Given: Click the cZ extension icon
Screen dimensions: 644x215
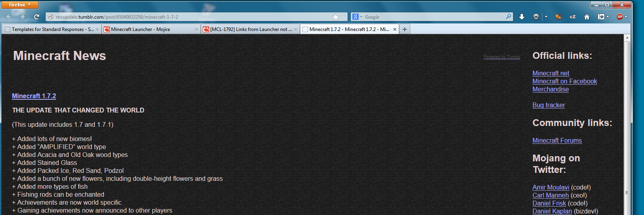Looking at the screenshot, I should [x=573, y=17].
